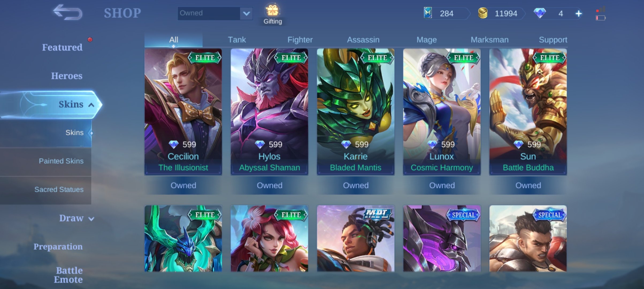Click the Elite badge on Cecilion skin

coord(205,58)
